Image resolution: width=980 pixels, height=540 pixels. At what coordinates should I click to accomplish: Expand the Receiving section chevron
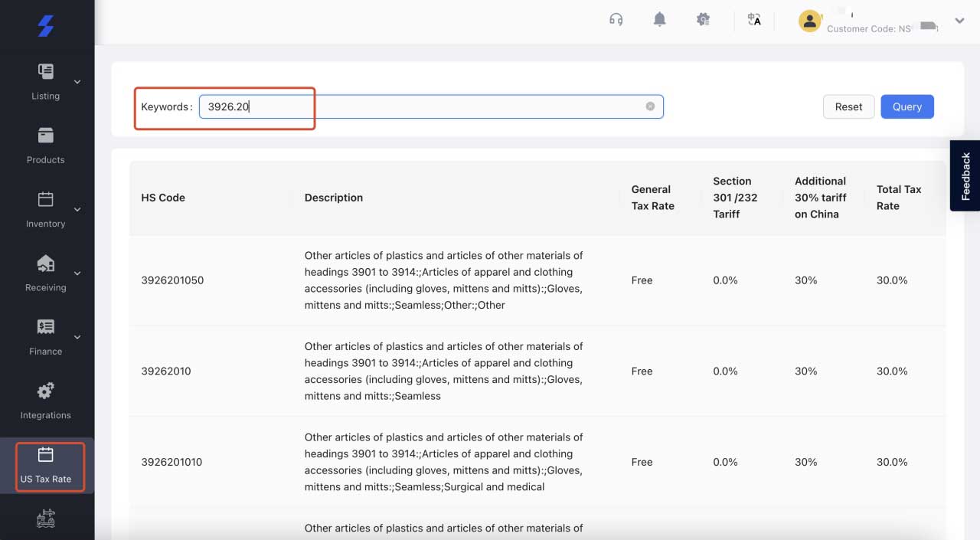click(x=77, y=272)
